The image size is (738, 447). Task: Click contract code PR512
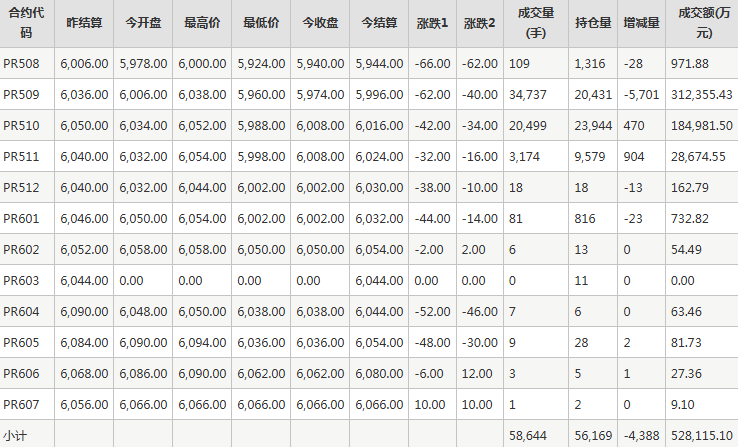click(x=21, y=188)
